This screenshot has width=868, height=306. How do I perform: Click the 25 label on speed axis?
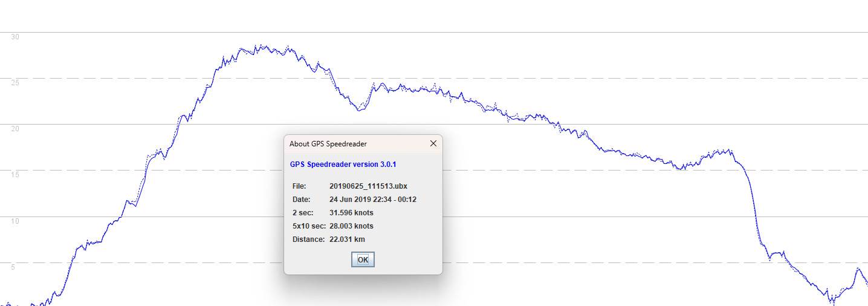click(x=15, y=83)
